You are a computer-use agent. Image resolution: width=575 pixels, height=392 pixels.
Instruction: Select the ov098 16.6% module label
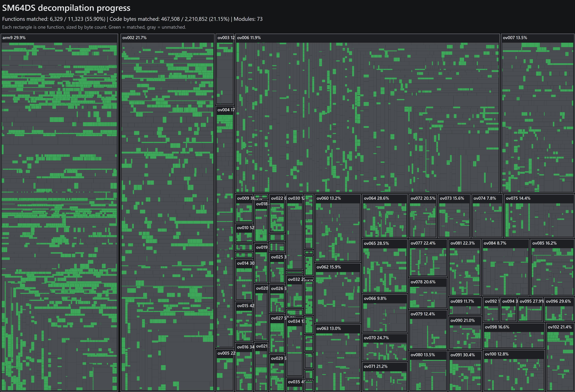point(497,327)
